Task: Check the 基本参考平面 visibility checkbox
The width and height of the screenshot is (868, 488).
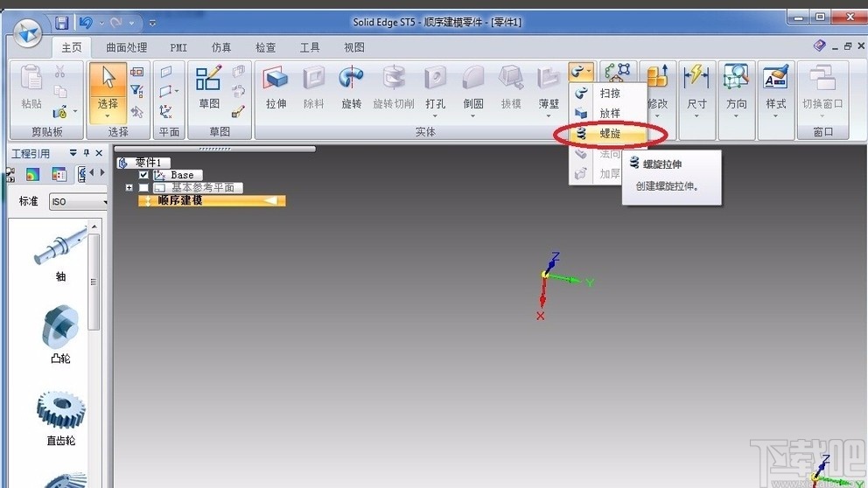Action: 143,188
